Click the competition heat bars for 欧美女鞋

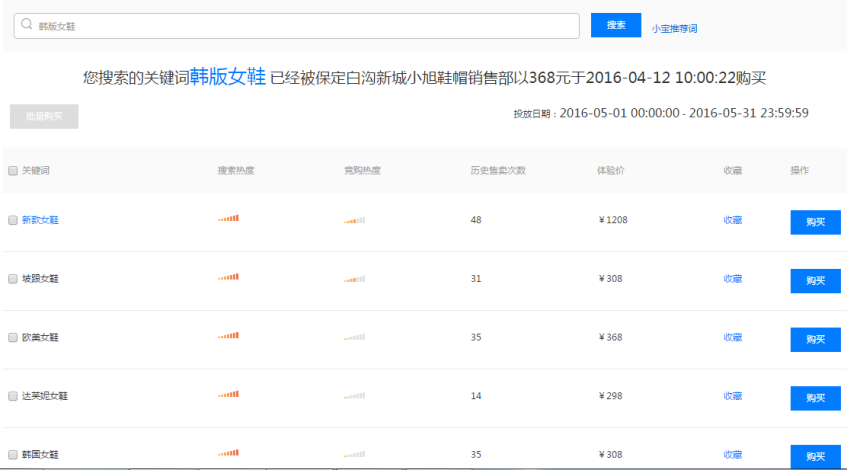[354, 337]
